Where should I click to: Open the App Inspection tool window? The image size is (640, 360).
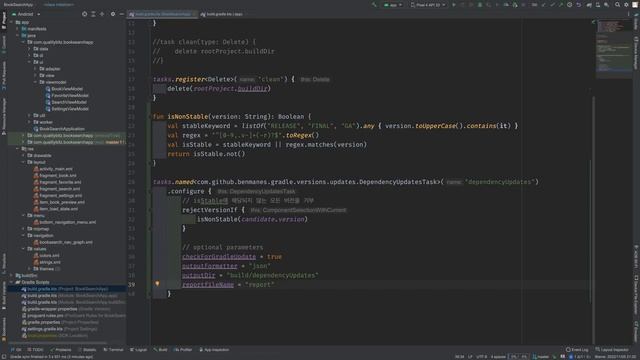click(214, 350)
